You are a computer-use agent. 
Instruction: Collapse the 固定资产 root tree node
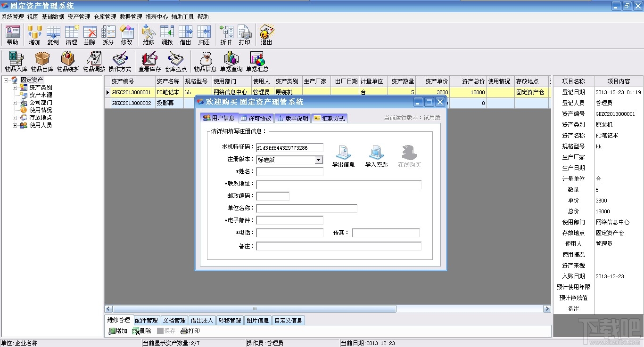pyautogui.click(x=6, y=80)
